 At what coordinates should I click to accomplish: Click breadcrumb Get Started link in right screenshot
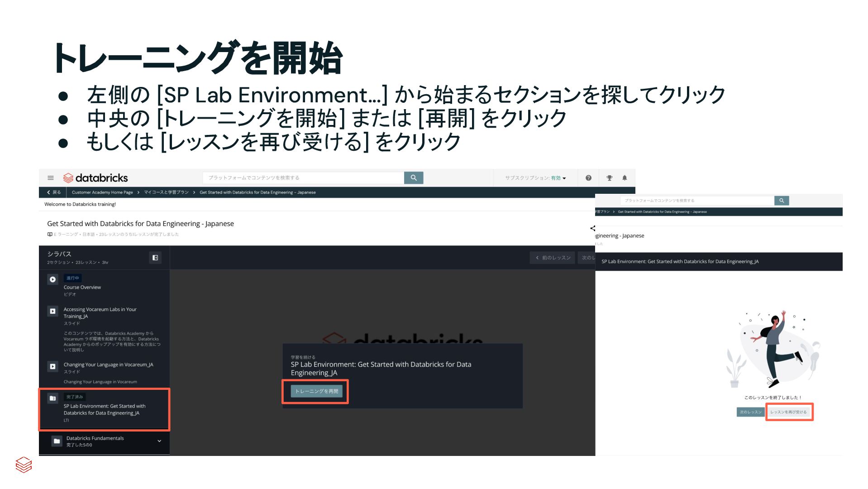pyautogui.click(x=662, y=212)
